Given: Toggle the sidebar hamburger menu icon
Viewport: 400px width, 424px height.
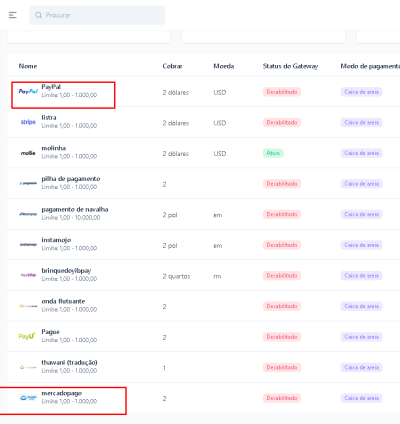Looking at the screenshot, I should point(13,15).
